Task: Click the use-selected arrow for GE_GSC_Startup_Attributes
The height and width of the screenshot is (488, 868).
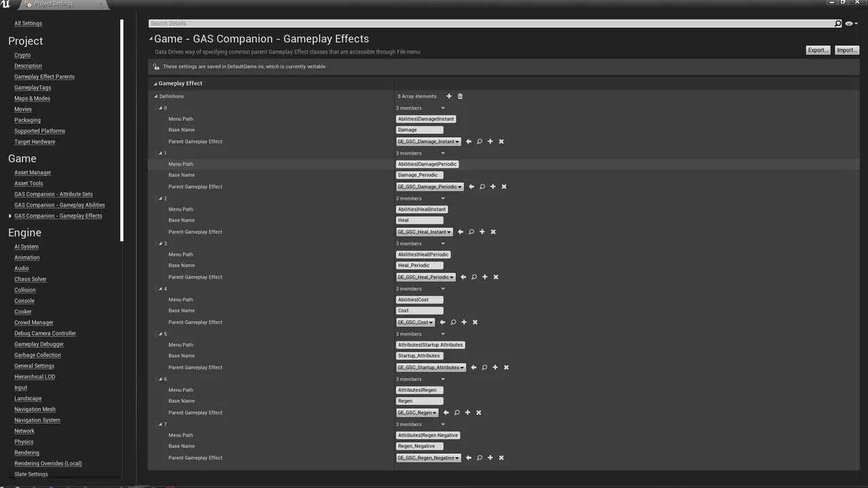Action: click(x=473, y=367)
